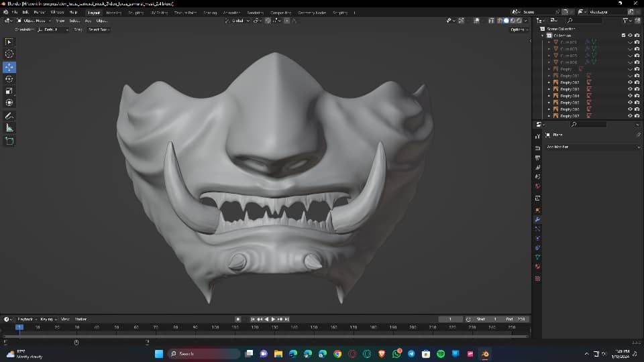Image resolution: width=644 pixels, height=362 pixels.
Task: Open the World properties tab
Action: [537, 186]
